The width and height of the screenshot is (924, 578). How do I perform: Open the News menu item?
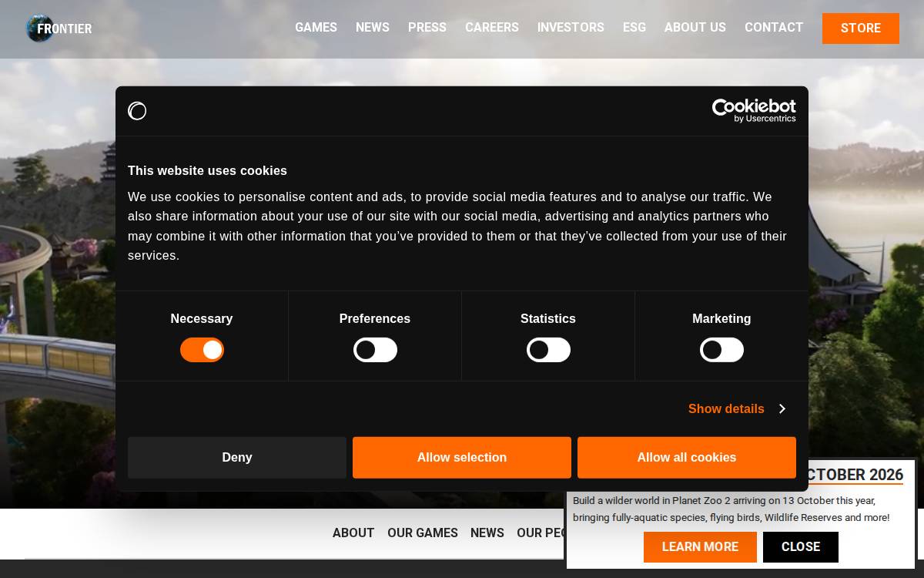373,28
